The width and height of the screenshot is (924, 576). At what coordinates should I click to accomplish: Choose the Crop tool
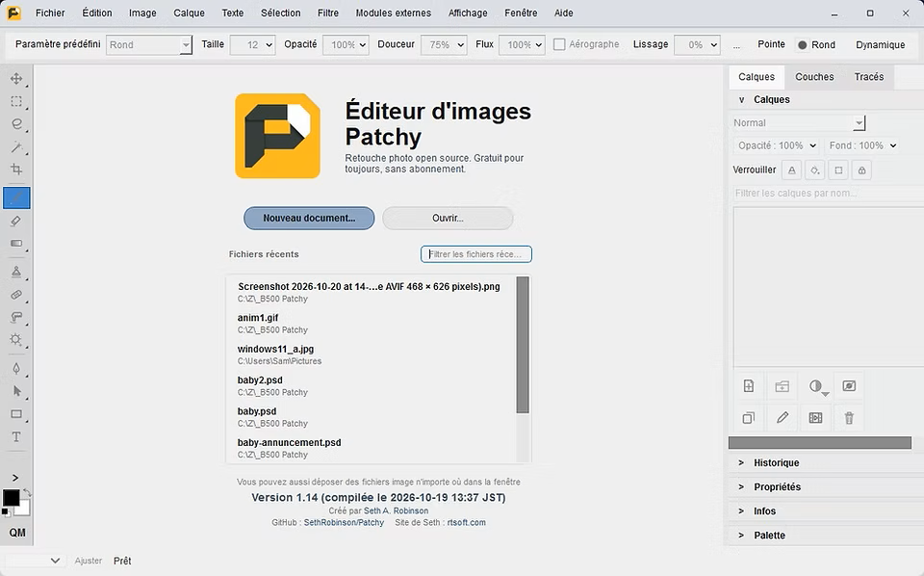pos(16,170)
